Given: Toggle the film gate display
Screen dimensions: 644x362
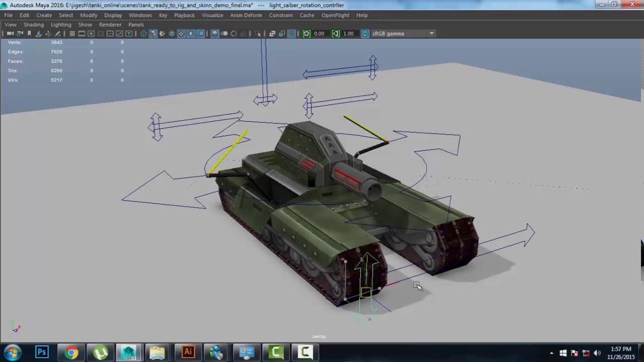Looking at the screenshot, I should coord(82,34).
